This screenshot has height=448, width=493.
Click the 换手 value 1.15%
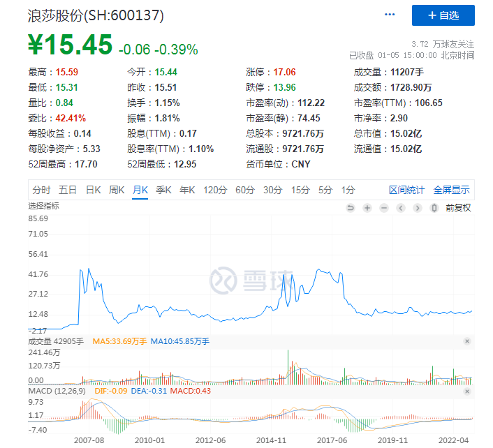168,103
